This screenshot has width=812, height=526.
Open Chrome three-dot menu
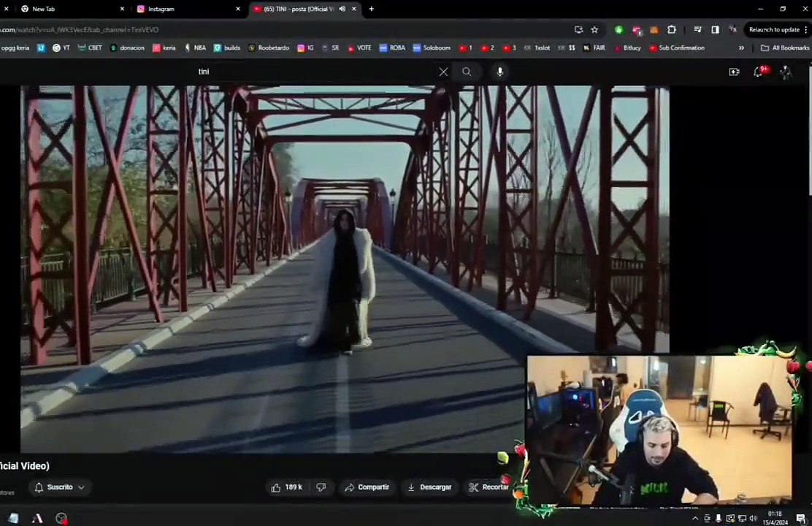(805, 30)
